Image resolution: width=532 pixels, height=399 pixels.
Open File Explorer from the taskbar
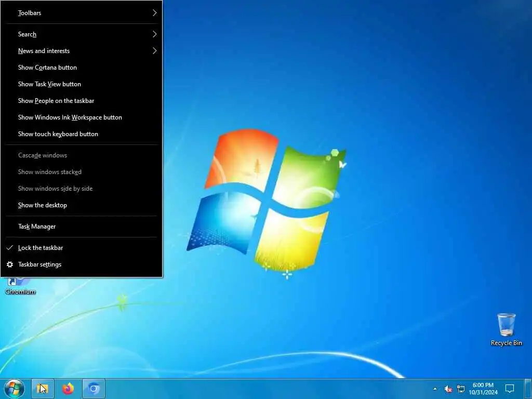click(x=43, y=389)
